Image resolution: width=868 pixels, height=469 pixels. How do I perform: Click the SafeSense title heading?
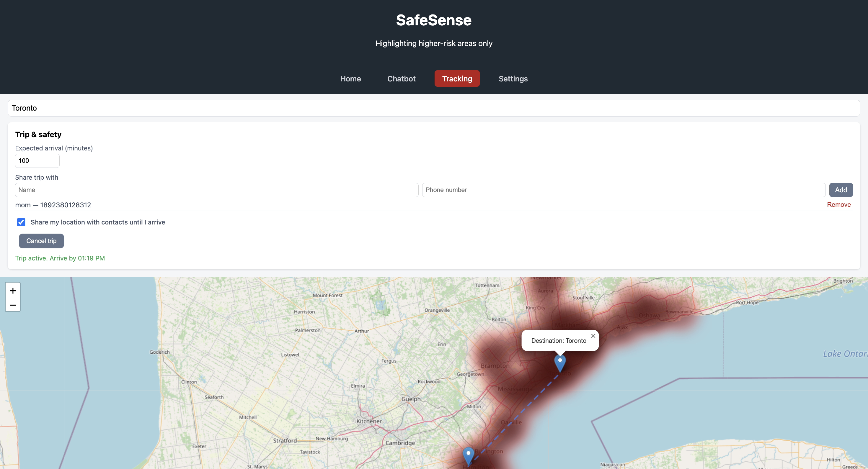pyautogui.click(x=434, y=20)
